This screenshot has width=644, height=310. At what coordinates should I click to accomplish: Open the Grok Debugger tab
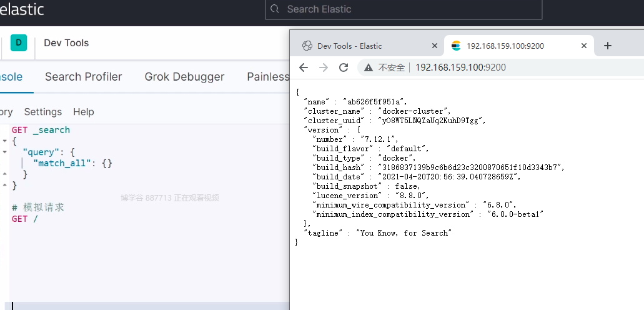tap(184, 77)
